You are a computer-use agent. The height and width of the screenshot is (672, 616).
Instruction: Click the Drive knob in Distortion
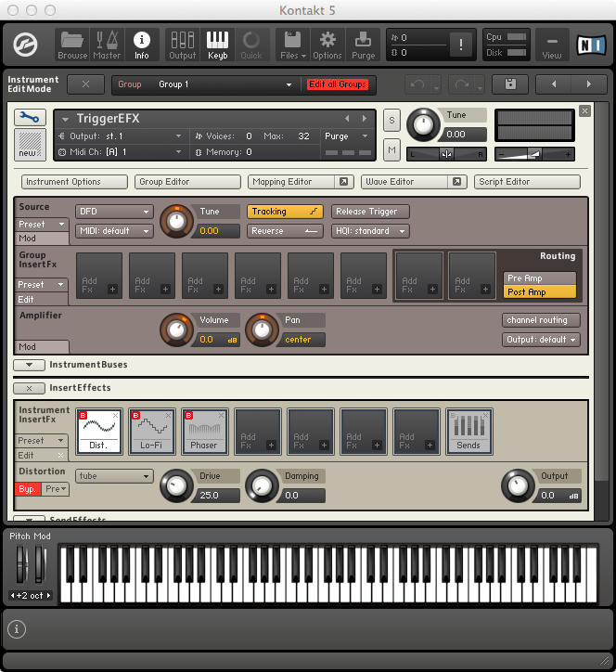click(175, 485)
